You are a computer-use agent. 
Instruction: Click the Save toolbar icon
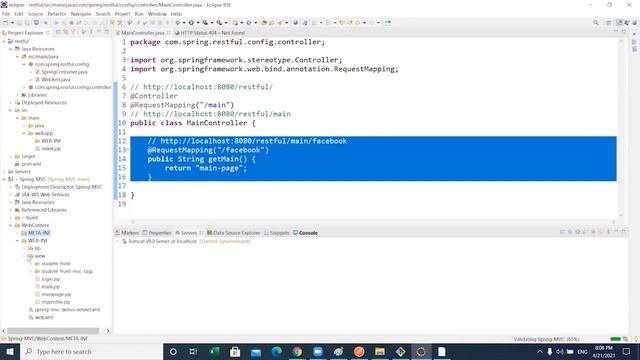pos(19,23)
